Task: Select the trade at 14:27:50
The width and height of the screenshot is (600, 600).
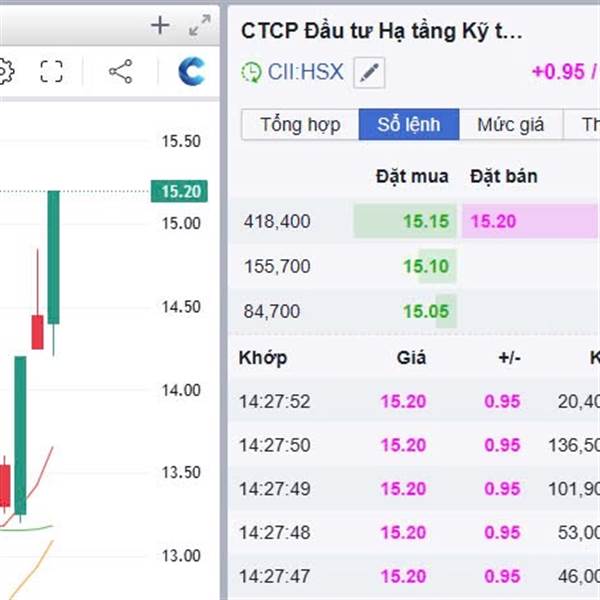Action: [x=414, y=445]
